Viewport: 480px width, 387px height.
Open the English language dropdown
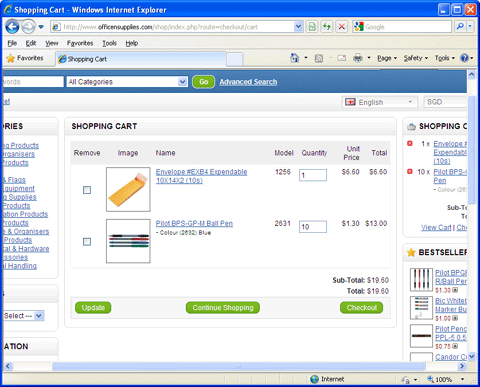(380, 102)
